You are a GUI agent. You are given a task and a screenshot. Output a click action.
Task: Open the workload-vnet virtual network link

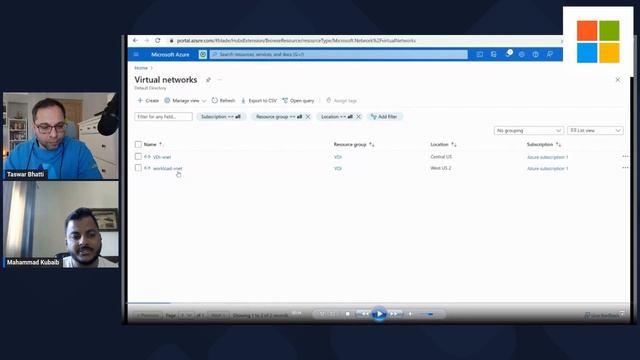point(167,169)
